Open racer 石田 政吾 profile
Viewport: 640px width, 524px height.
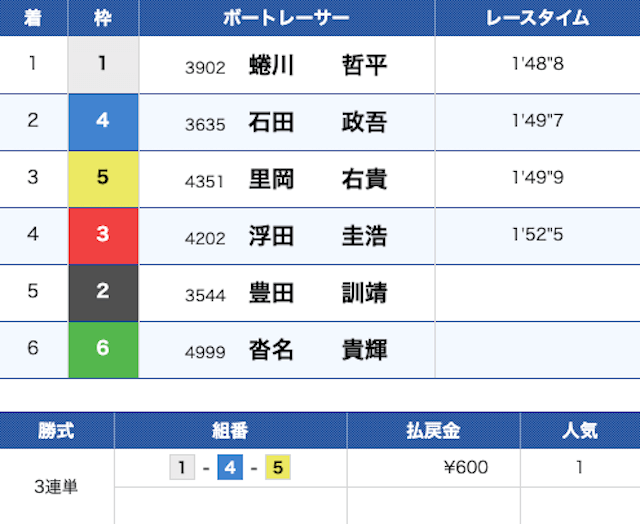[x=318, y=122]
